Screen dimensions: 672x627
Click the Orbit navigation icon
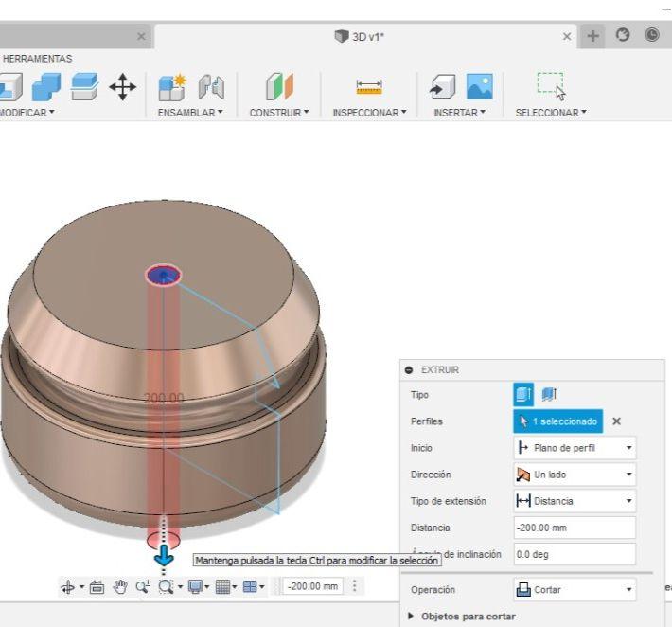coord(68,586)
